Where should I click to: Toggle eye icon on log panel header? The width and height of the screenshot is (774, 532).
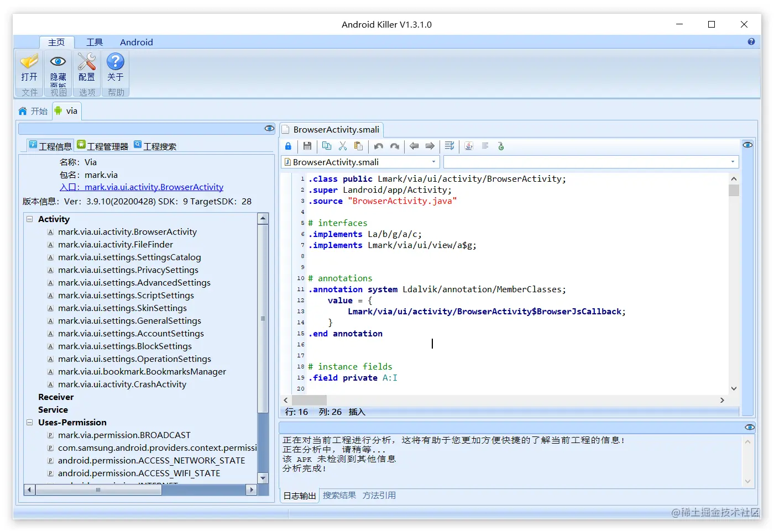pyautogui.click(x=750, y=427)
